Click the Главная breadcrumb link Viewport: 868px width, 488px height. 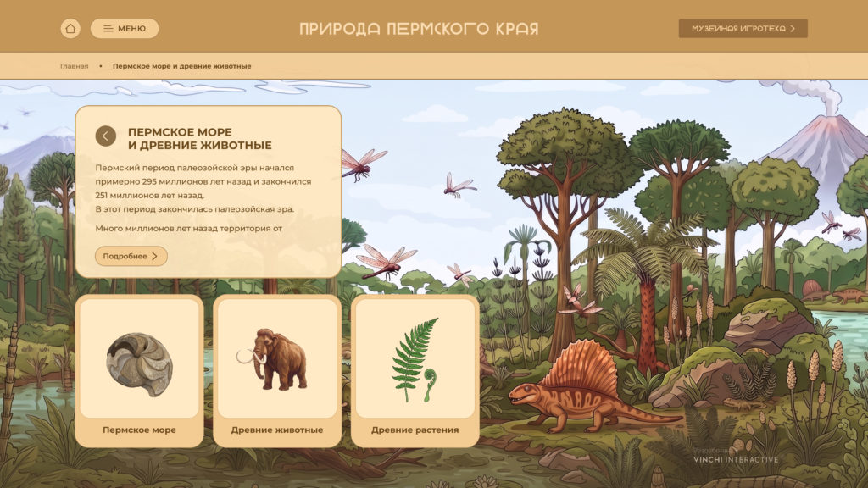point(75,66)
